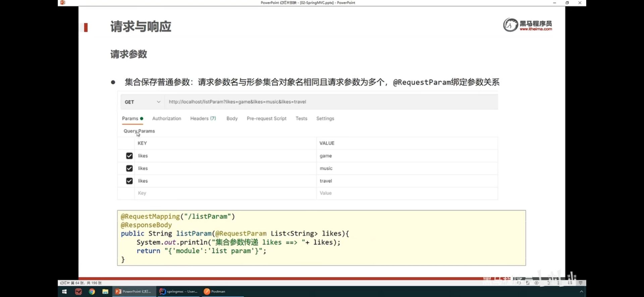Viewport: 644px width, 297px height.
Task: Click the PowerPoint icon in the title bar
Action: (63, 3)
